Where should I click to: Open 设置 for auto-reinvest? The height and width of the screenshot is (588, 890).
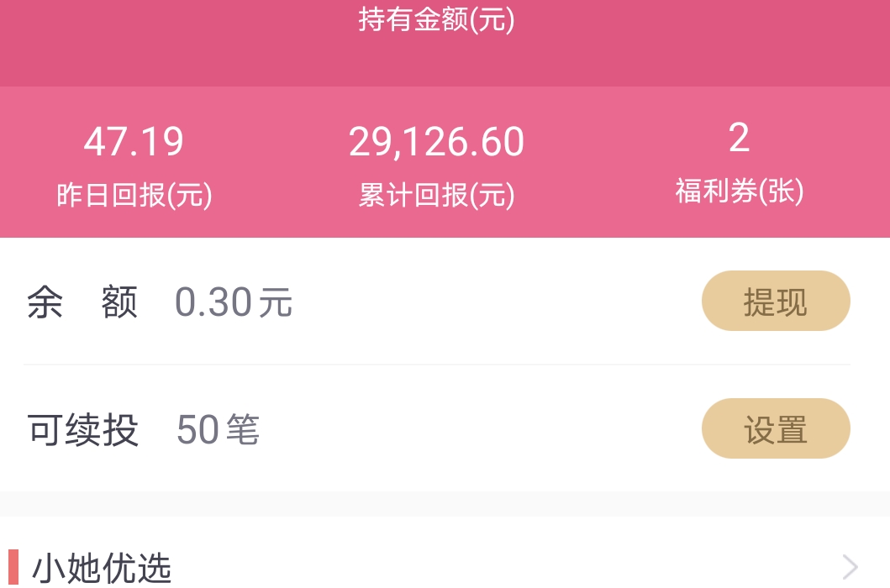[x=776, y=428]
